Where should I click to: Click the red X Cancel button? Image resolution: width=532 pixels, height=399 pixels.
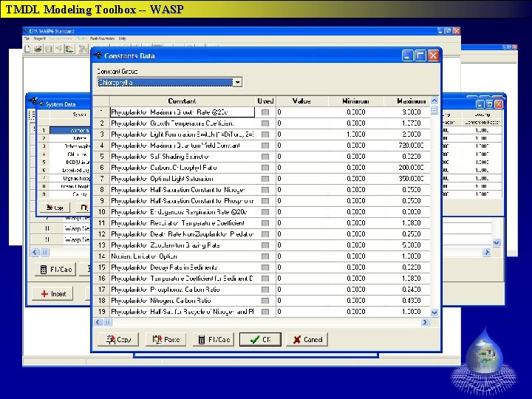307,339
